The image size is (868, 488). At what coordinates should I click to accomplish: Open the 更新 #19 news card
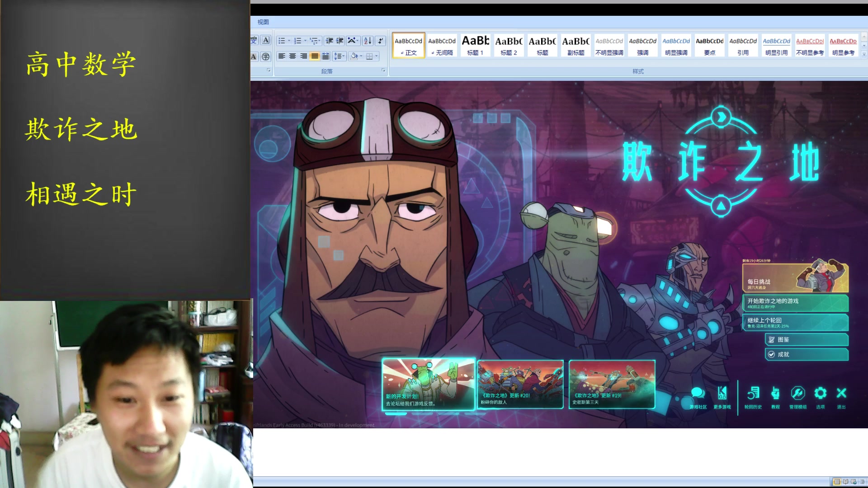(612, 384)
